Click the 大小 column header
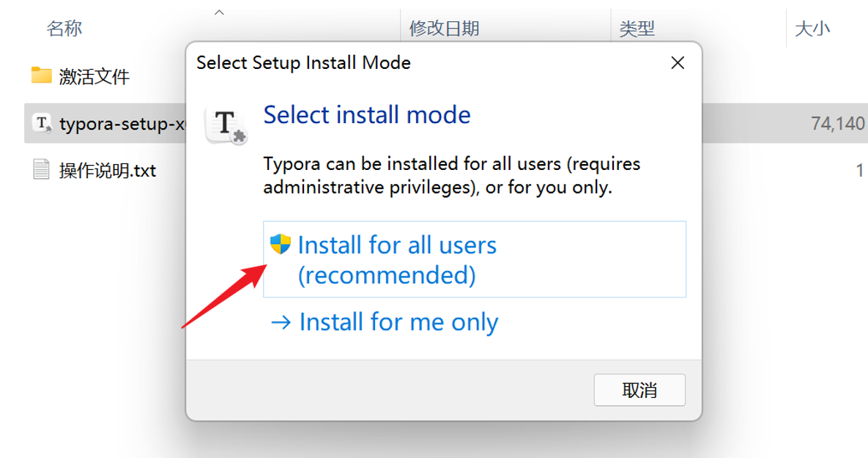Image resolution: width=868 pixels, height=458 pixels. (x=812, y=28)
